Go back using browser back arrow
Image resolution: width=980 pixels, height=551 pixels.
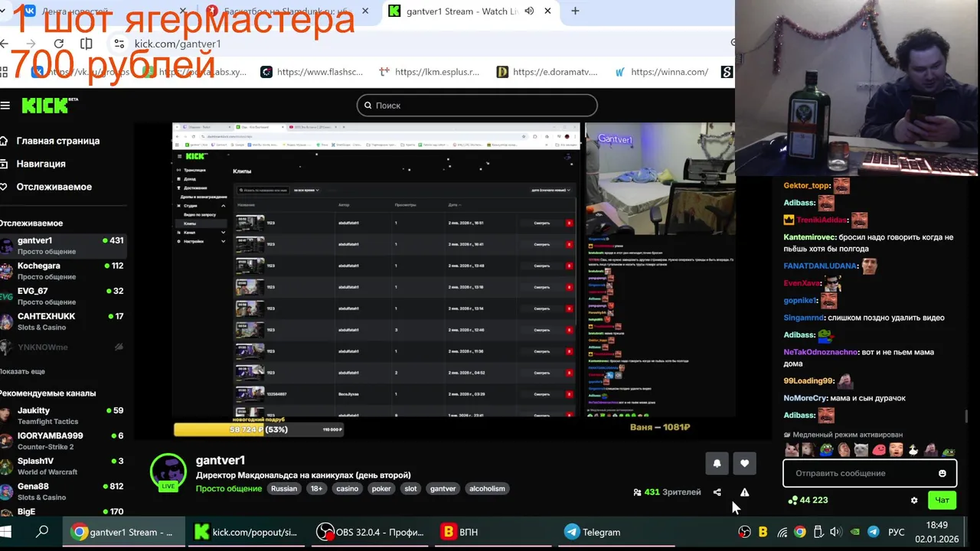tap(5, 44)
